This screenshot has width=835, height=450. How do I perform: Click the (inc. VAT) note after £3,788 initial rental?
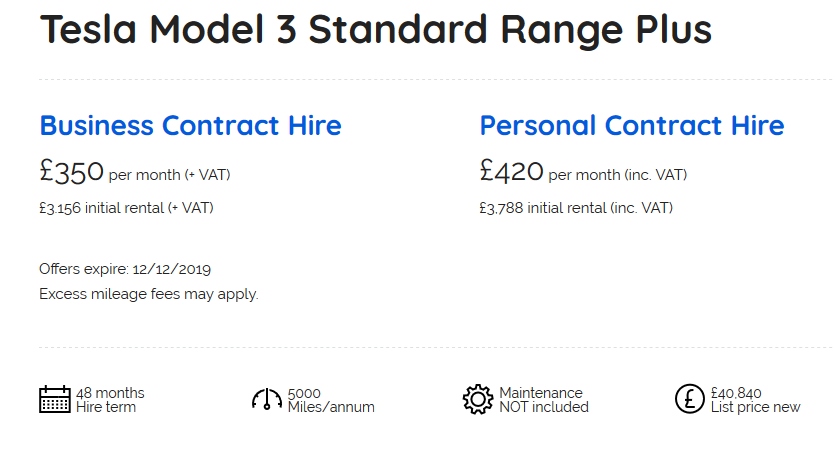click(641, 209)
